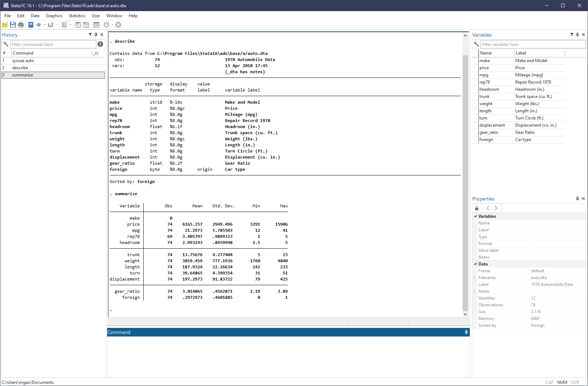Select the 'displacement' variable in Variables list
The image size is (588, 386).
click(492, 125)
